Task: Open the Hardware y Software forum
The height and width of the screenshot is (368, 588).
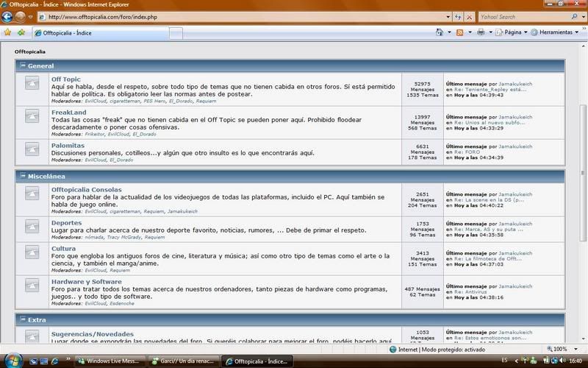Action: pos(86,281)
